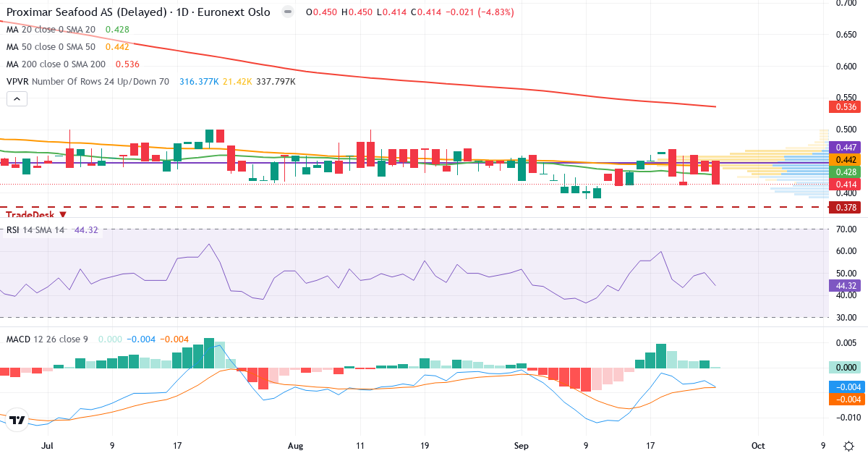Click the 30.00 RSI scale label
The width and height of the screenshot is (868, 456).
coord(847,317)
